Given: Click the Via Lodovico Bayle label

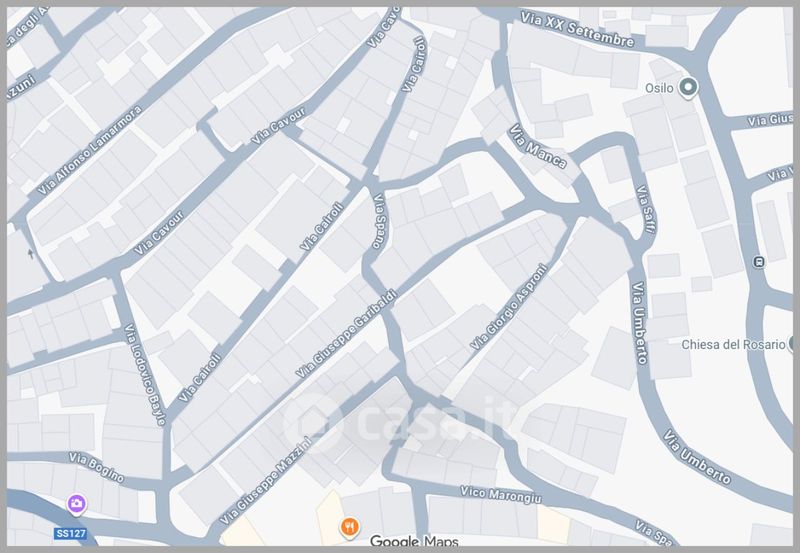Looking at the screenshot, I should pyautogui.click(x=145, y=375).
